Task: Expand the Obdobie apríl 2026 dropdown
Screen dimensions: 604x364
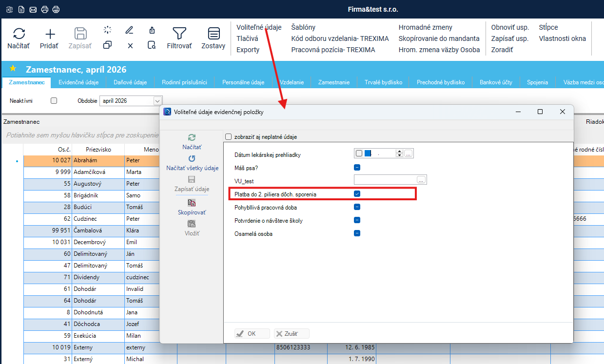Action: click(157, 101)
